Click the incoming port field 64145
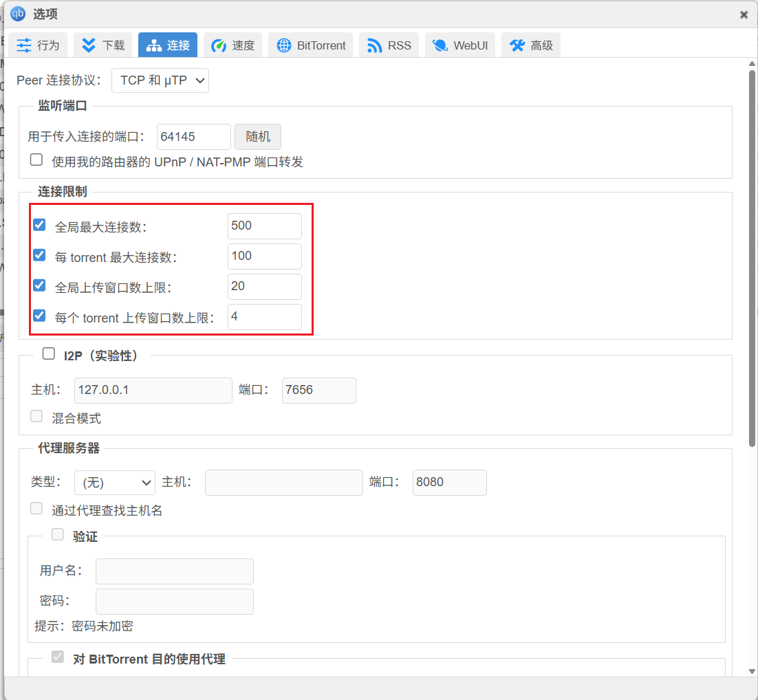 click(x=193, y=137)
